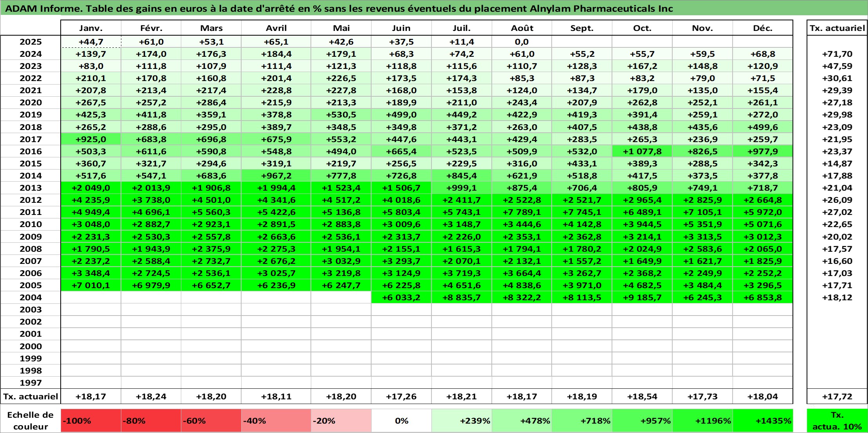Click the +239% light green swatch

coord(462,420)
